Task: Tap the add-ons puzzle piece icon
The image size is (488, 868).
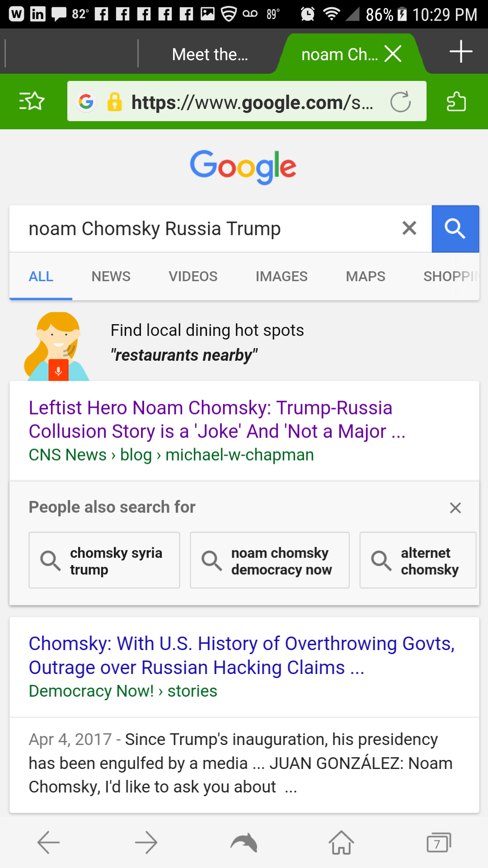Action: [456, 101]
